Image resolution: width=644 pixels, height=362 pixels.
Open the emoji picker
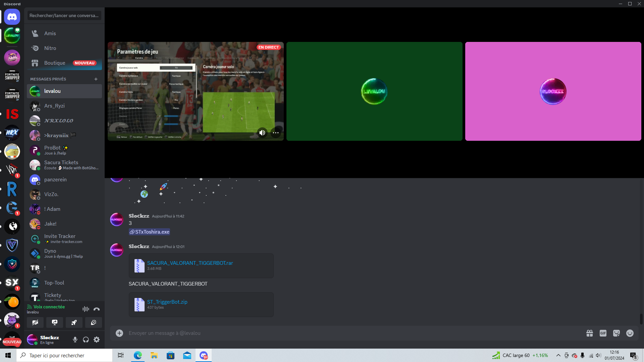pyautogui.click(x=630, y=333)
